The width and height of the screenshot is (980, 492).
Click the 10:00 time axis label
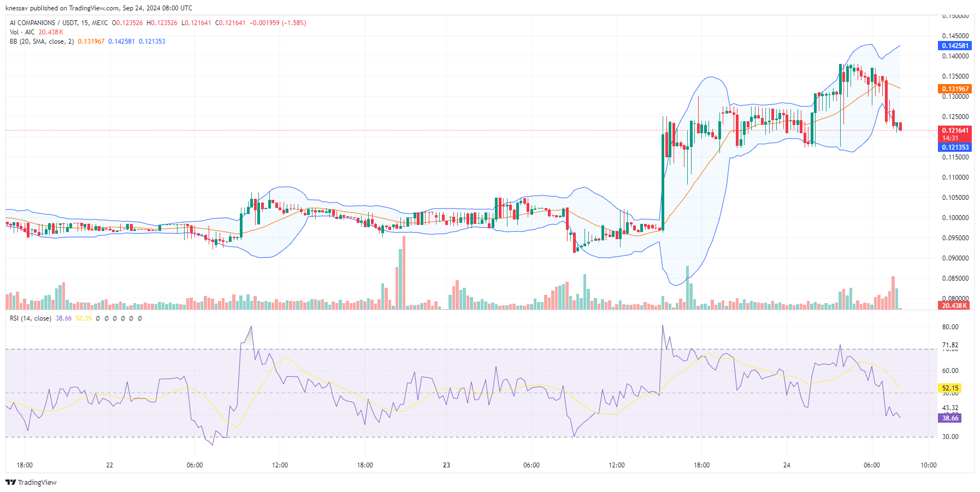tap(929, 465)
